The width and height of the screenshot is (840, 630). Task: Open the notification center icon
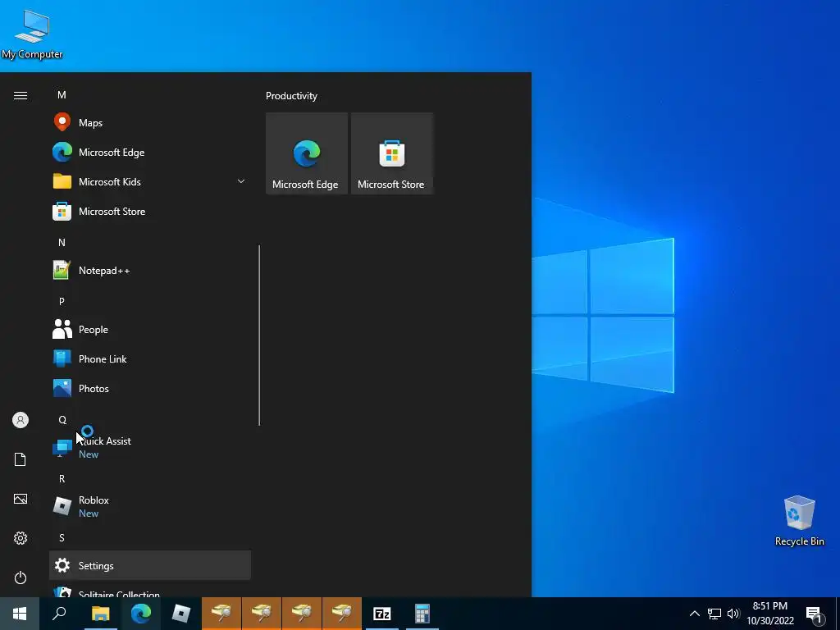coord(815,614)
